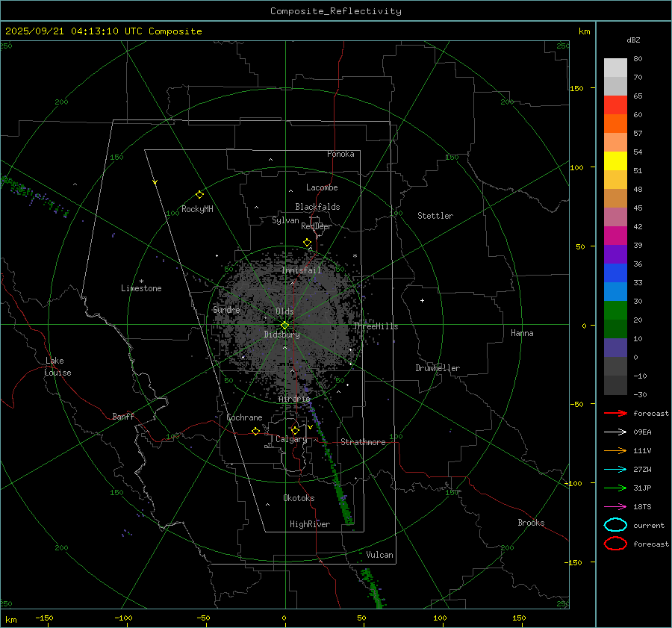The image size is (672, 628).
Task: Select the Drumheller label on the map
Action: point(438,368)
